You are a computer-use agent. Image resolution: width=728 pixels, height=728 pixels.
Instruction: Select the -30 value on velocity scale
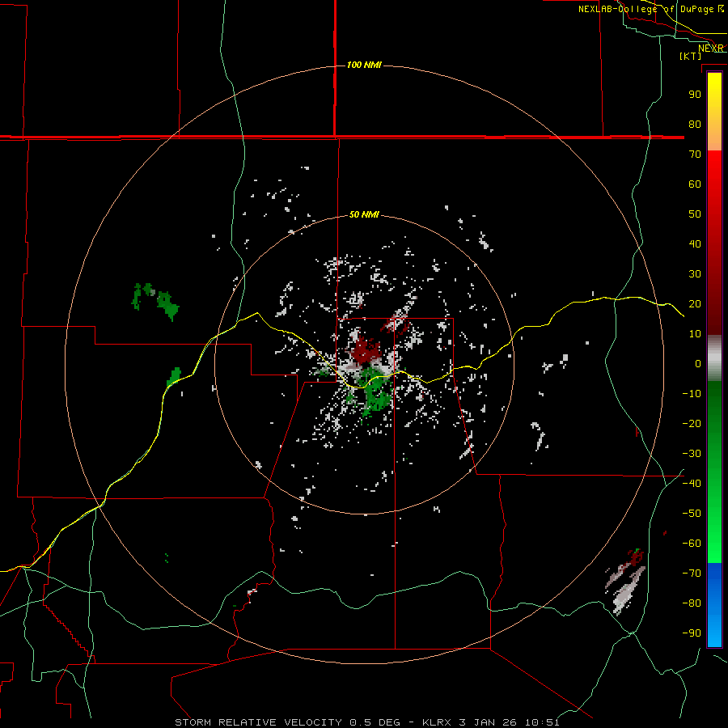[692, 454]
